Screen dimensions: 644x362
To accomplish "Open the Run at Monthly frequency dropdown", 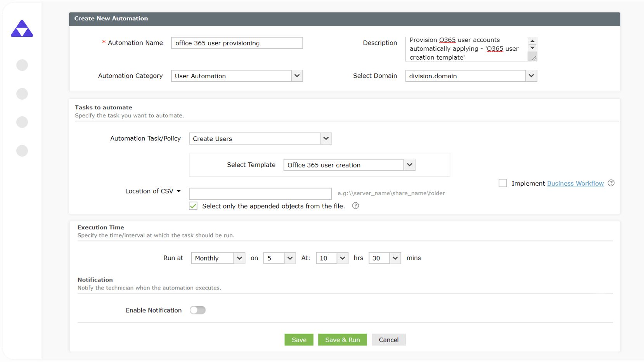I will pos(218,258).
